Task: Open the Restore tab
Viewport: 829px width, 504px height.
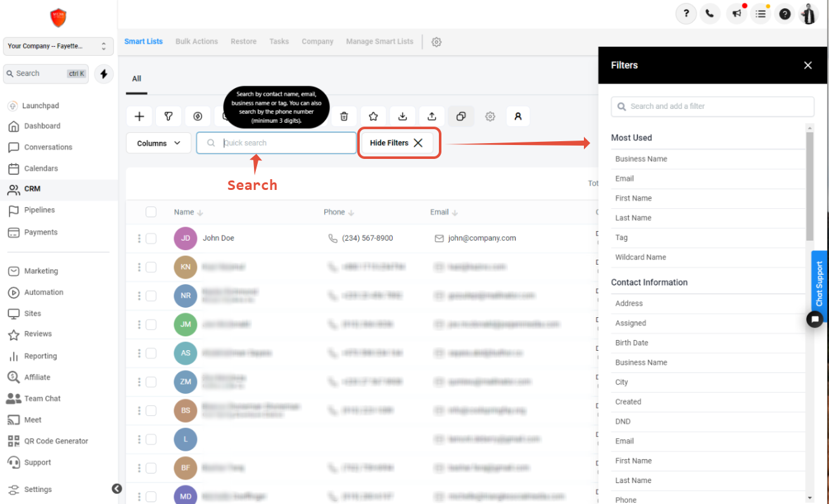Action: tap(244, 42)
